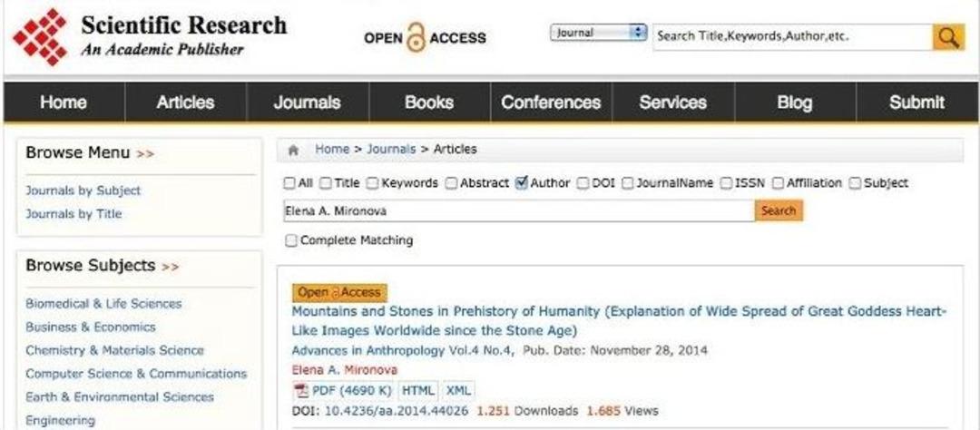Click the magnifying glass search icon
This screenshot has width=980, height=430.
[x=948, y=37]
